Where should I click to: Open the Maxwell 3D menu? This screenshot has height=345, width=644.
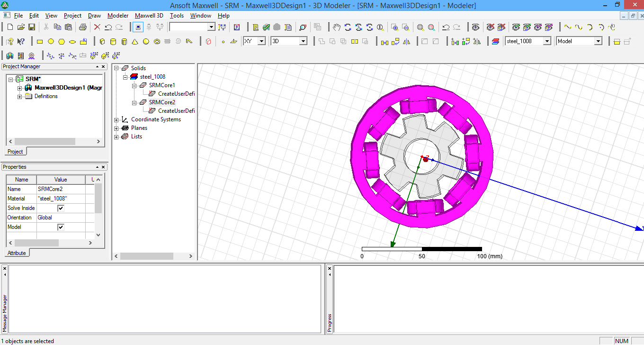[149, 16]
